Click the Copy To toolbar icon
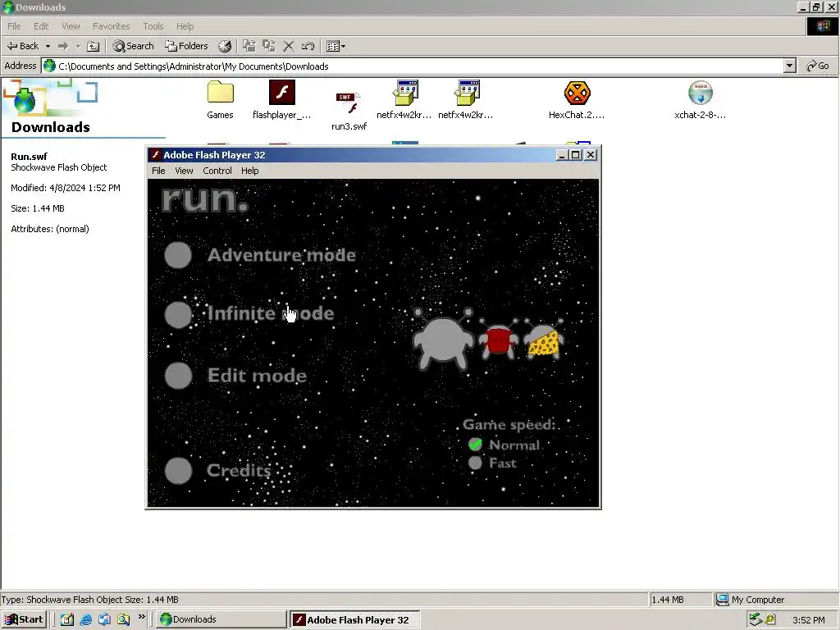 [269, 46]
